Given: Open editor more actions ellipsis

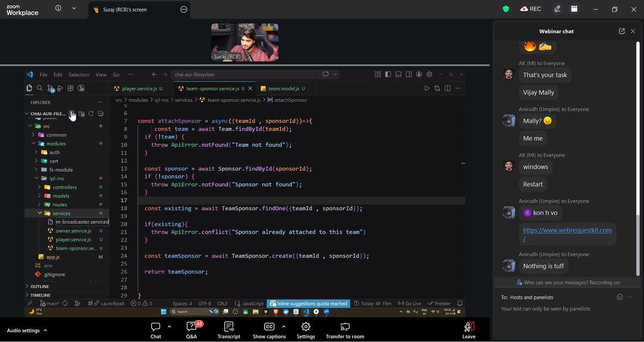Looking at the screenshot, I should (458, 88).
